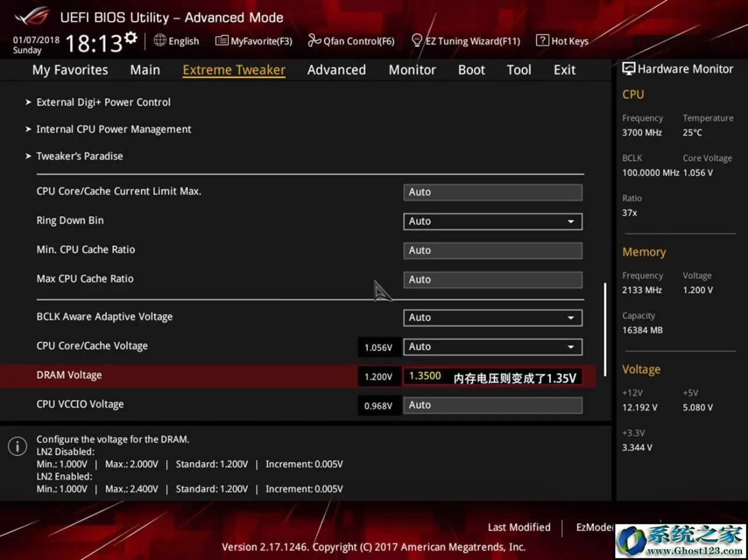Click the globe language icon
Image resolution: width=748 pixels, height=560 pixels.
(160, 40)
